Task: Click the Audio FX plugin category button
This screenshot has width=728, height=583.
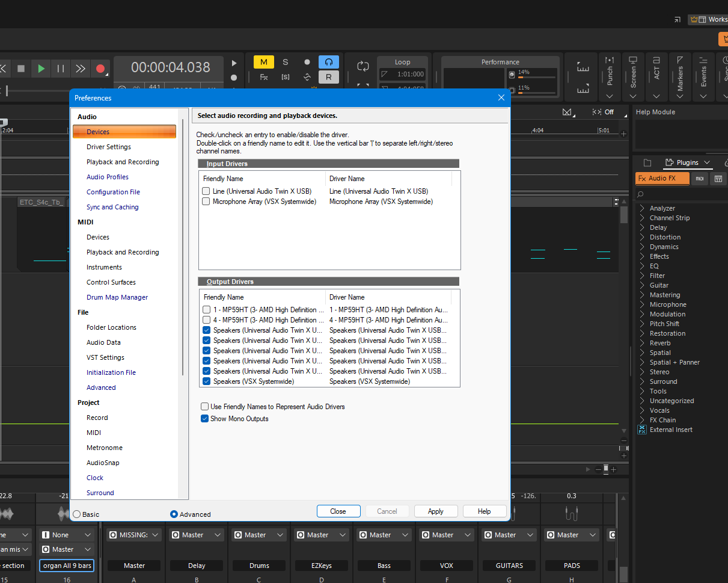Action: (662, 179)
